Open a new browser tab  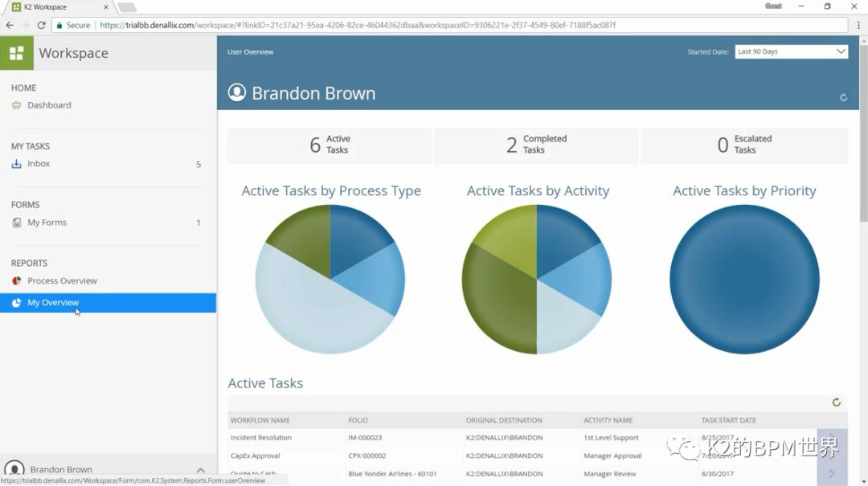pyautogui.click(x=127, y=7)
